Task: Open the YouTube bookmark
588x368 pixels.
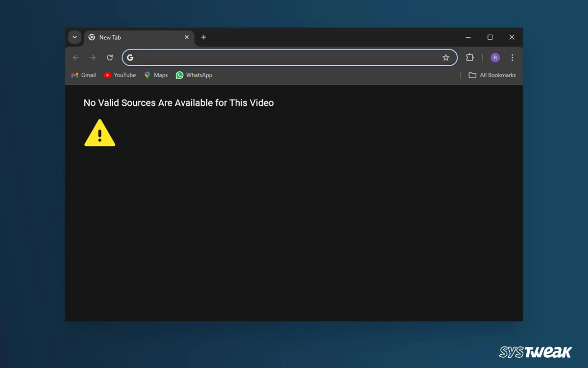Action: 120,75
